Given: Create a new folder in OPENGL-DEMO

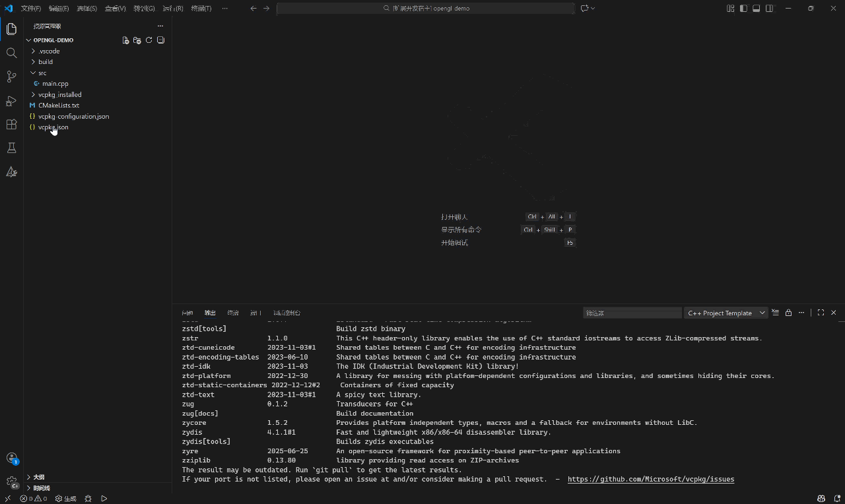Looking at the screenshot, I should tap(137, 40).
